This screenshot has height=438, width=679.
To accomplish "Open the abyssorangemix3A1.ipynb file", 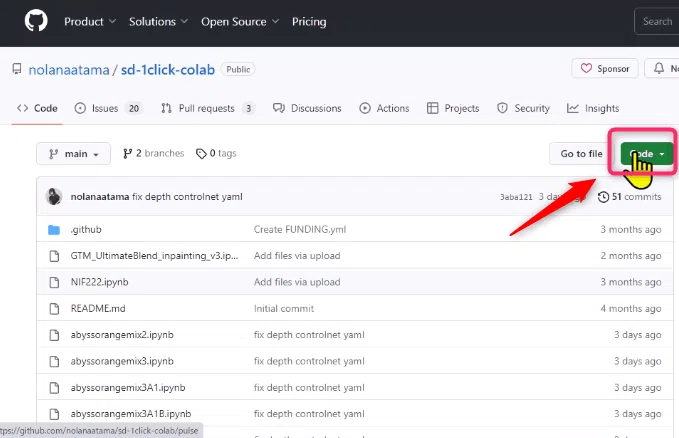I will (128, 388).
